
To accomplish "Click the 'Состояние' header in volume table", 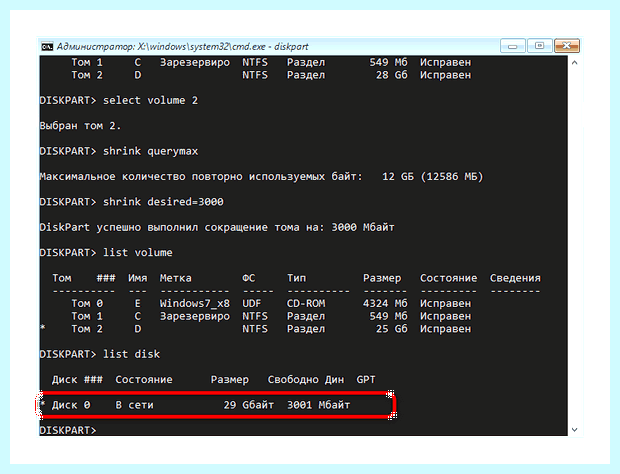I will [448, 278].
